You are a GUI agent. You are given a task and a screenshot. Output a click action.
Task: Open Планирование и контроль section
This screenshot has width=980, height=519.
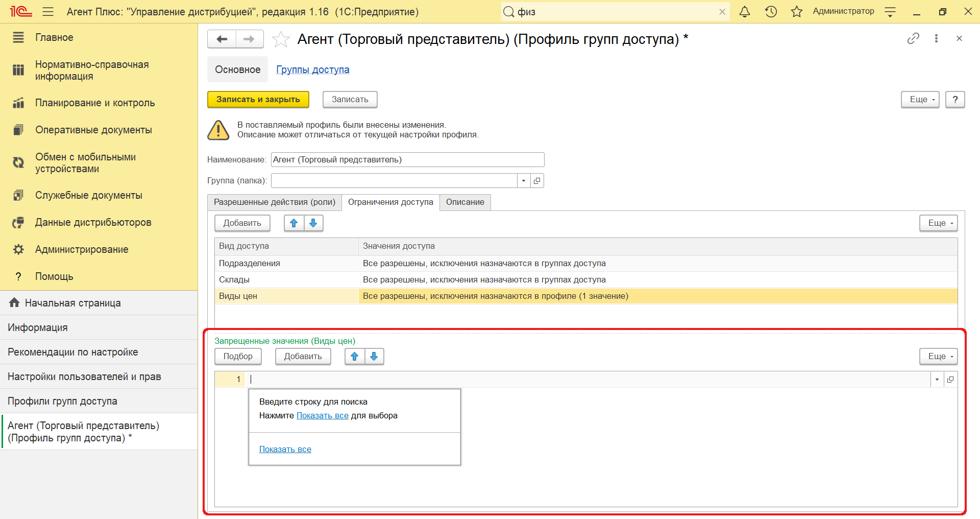[95, 103]
